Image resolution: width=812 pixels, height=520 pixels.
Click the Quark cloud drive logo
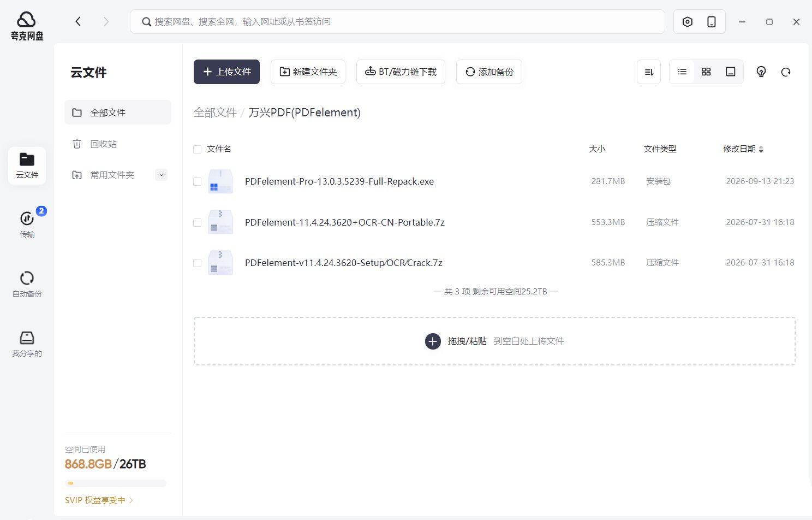point(27,26)
